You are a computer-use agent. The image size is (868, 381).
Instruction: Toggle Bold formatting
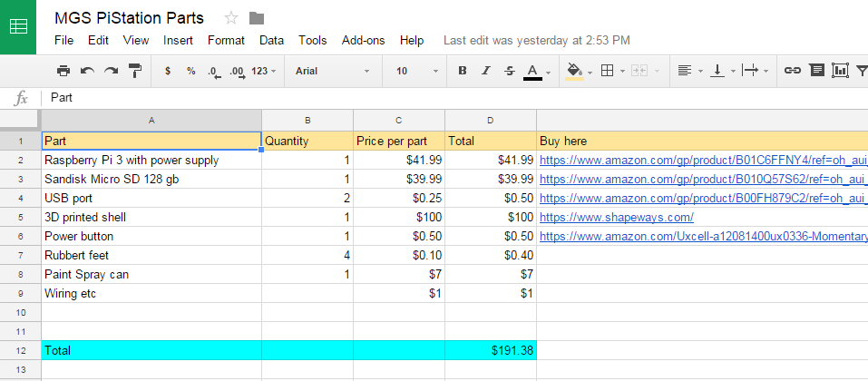[463, 71]
